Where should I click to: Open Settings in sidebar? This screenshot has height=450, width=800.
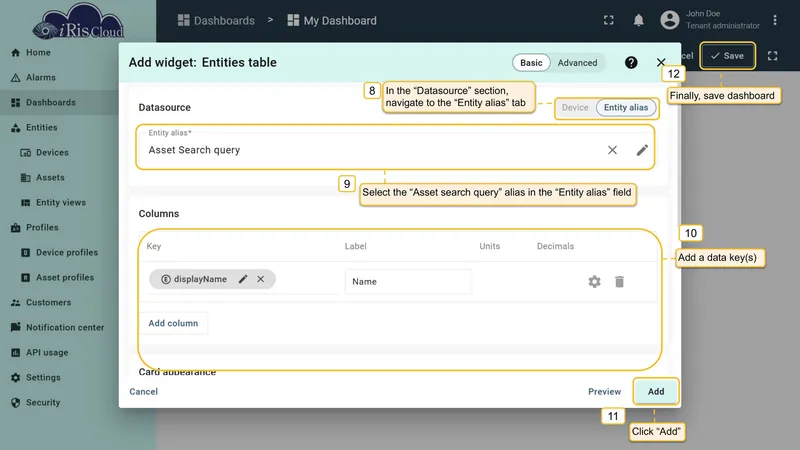(43, 378)
